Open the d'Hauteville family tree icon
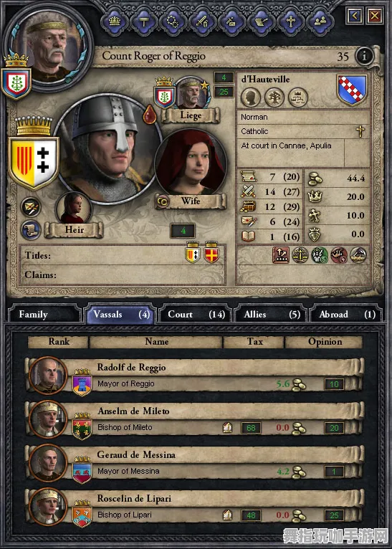This screenshot has height=549, width=392. 274,97
